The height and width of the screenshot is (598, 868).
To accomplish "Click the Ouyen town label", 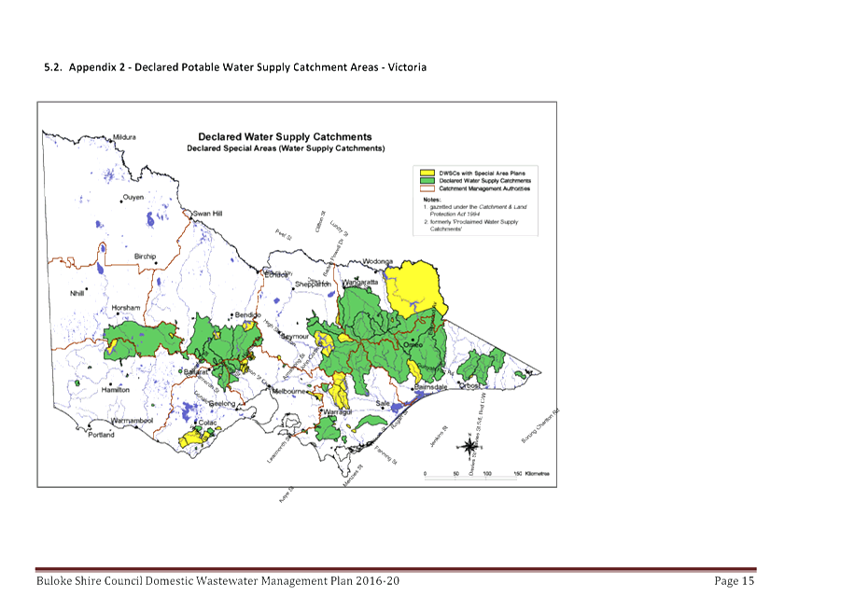I will click(x=134, y=197).
